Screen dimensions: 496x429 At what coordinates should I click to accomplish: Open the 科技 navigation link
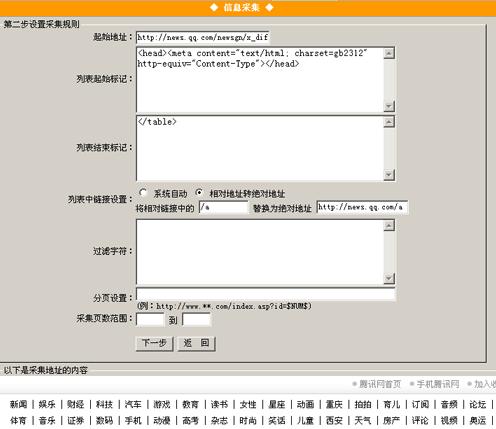point(104,404)
